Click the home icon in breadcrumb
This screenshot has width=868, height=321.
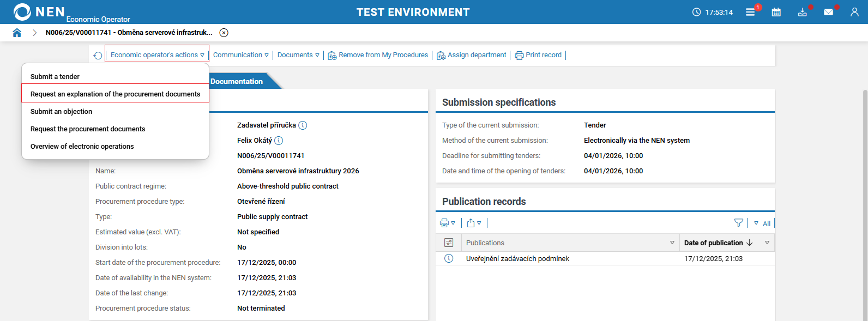click(x=17, y=33)
